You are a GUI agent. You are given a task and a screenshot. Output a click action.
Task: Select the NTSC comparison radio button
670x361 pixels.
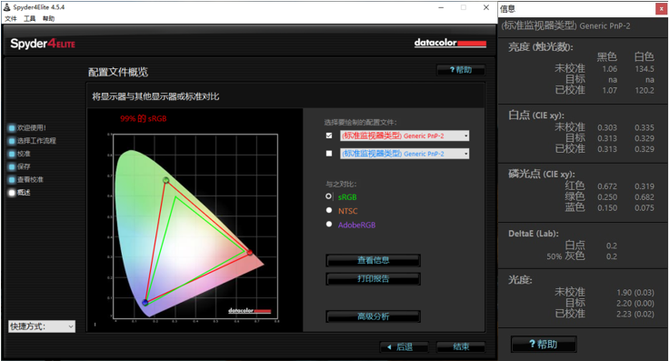(329, 210)
